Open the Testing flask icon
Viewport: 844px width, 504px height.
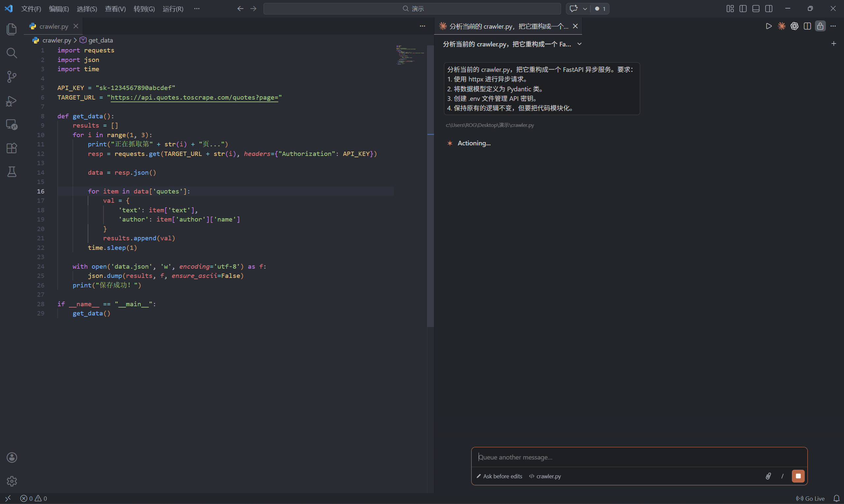point(12,172)
